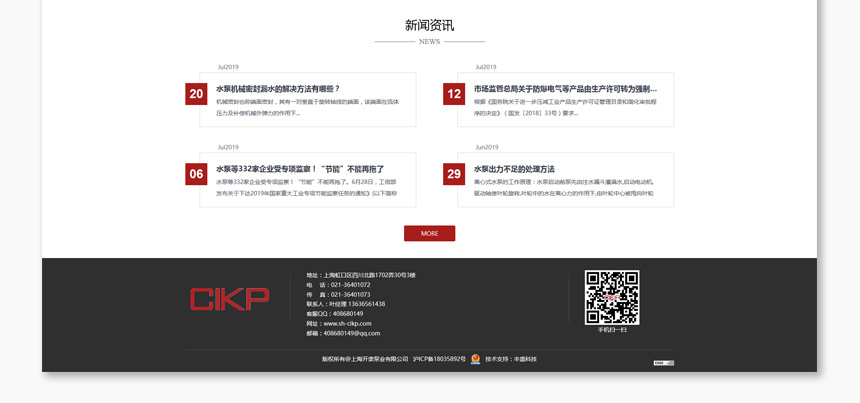Click the Jun2019 date label
Screen dimensions: 860x403
coord(487,147)
